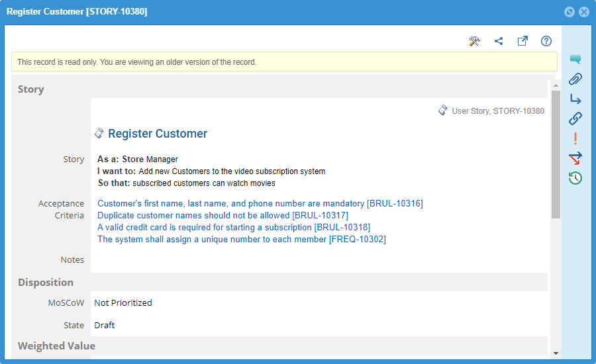Click the Register Customer title link
The image size is (596, 364).
(x=158, y=134)
